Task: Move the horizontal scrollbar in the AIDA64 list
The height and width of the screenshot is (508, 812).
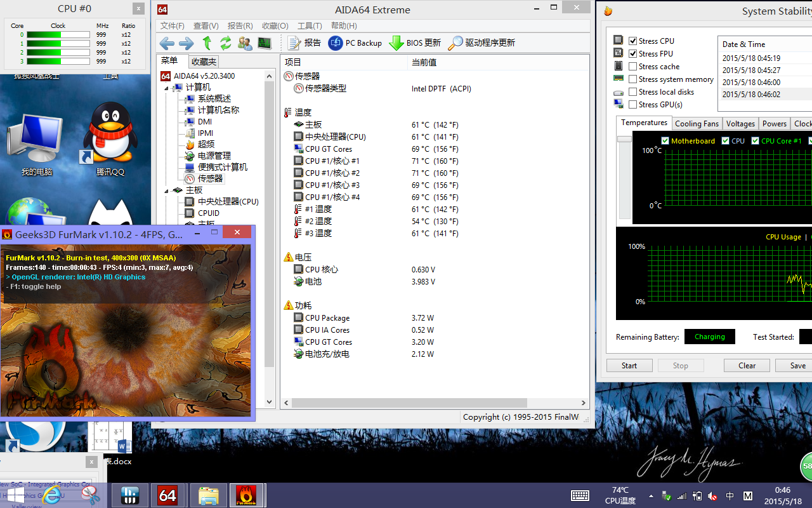Action: 409,403
